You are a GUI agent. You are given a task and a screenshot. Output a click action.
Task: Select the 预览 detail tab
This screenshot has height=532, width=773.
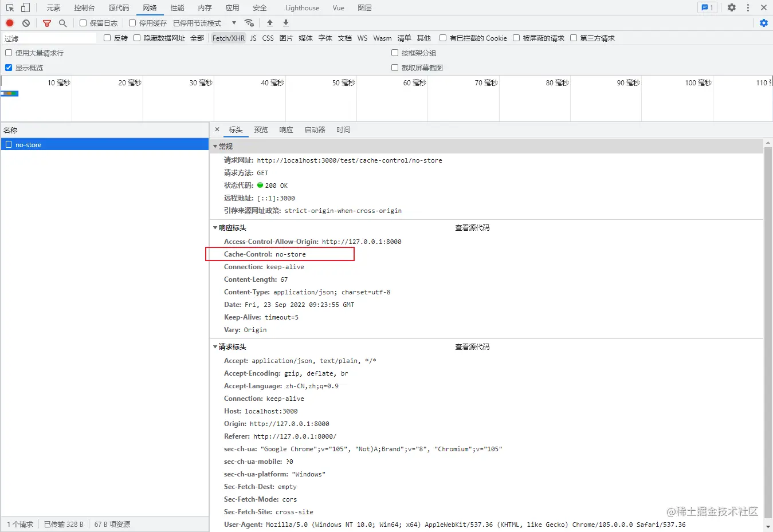tap(261, 129)
